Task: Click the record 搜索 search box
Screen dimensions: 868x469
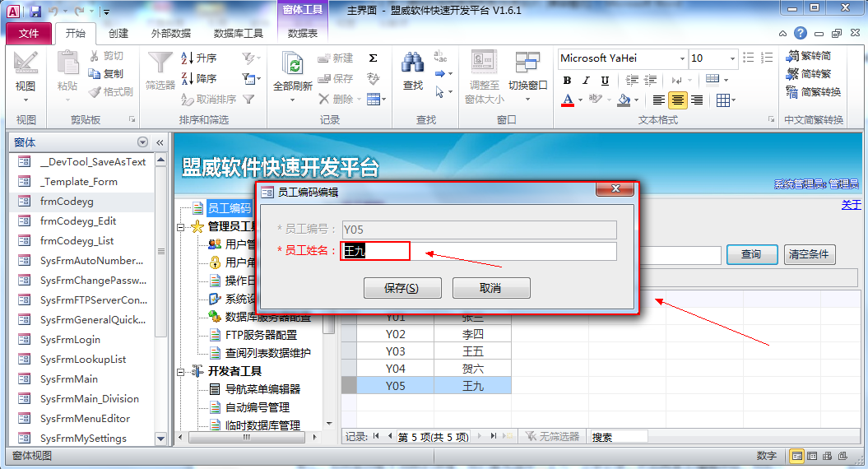Action: point(619,436)
